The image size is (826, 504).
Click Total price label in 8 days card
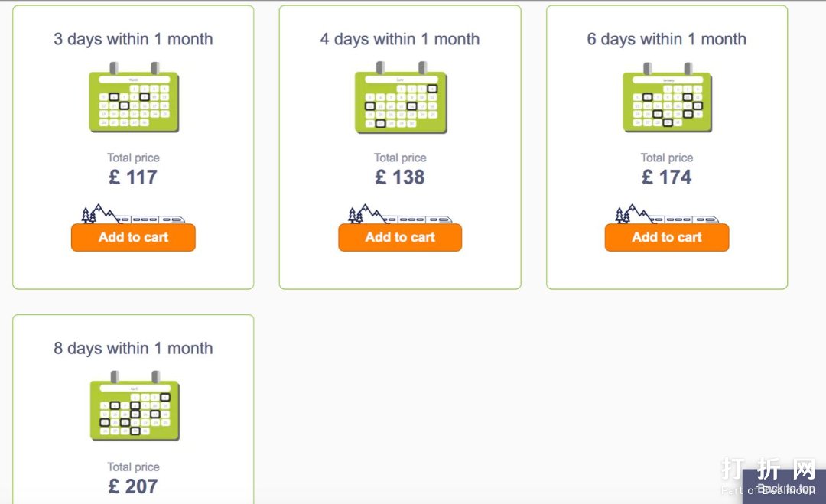coord(133,467)
